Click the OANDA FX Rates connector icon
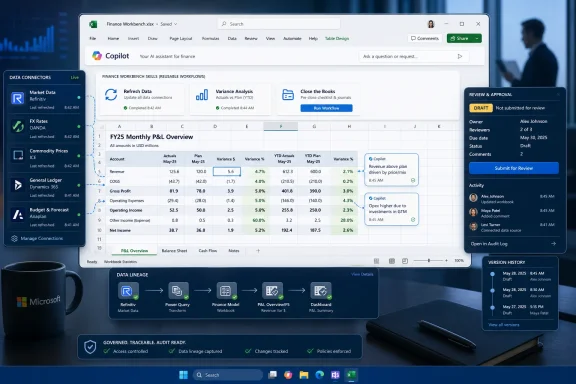576x384 pixels. (x=17, y=126)
